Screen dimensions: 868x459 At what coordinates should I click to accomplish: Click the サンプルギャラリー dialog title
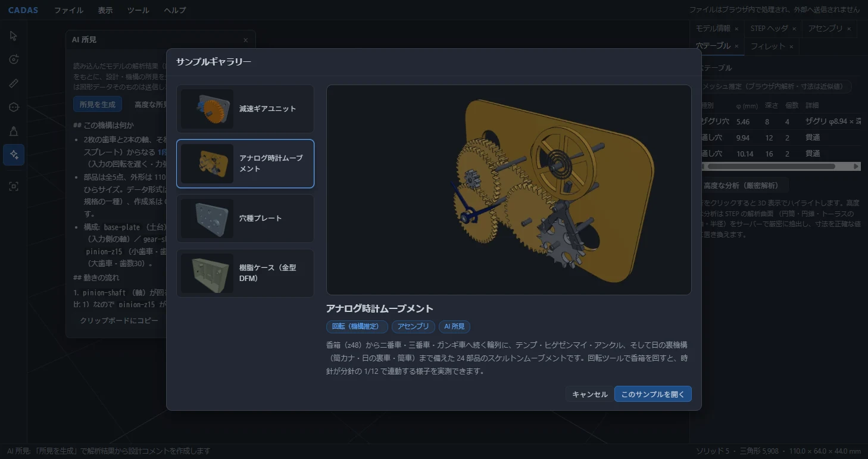coord(214,61)
